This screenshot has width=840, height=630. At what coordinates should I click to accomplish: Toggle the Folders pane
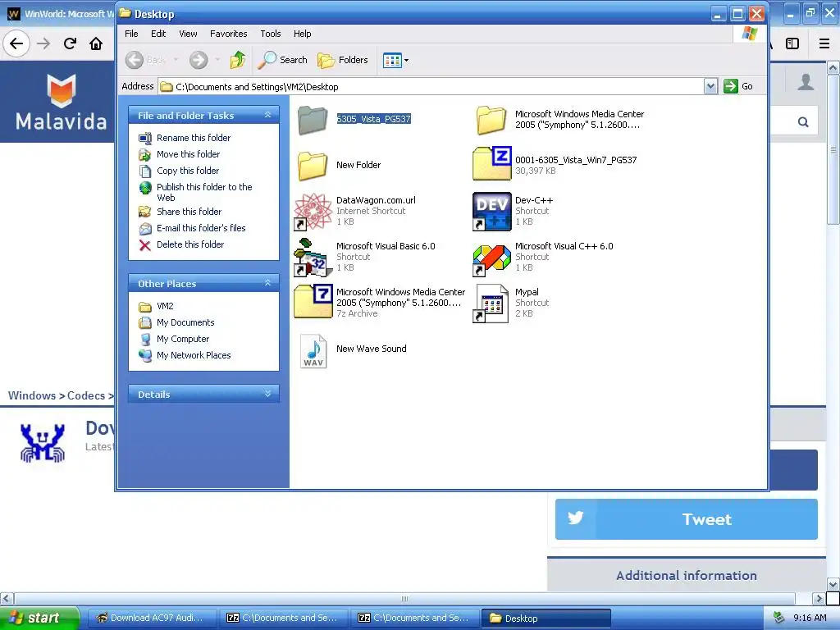pyautogui.click(x=342, y=60)
